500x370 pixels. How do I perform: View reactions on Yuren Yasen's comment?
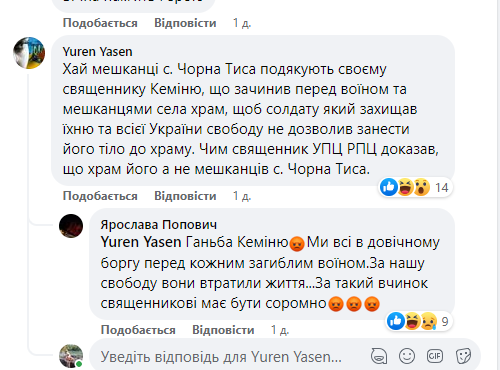click(415, 187)
